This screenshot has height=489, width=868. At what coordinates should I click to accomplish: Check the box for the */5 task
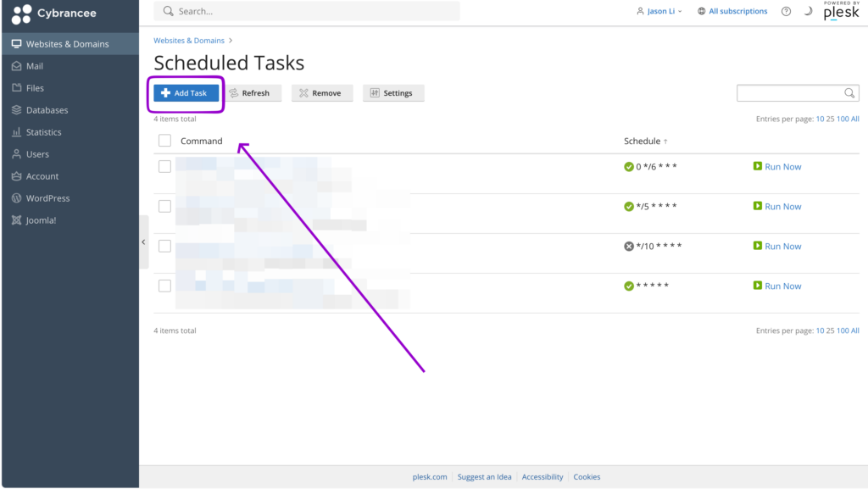(164, 206)
